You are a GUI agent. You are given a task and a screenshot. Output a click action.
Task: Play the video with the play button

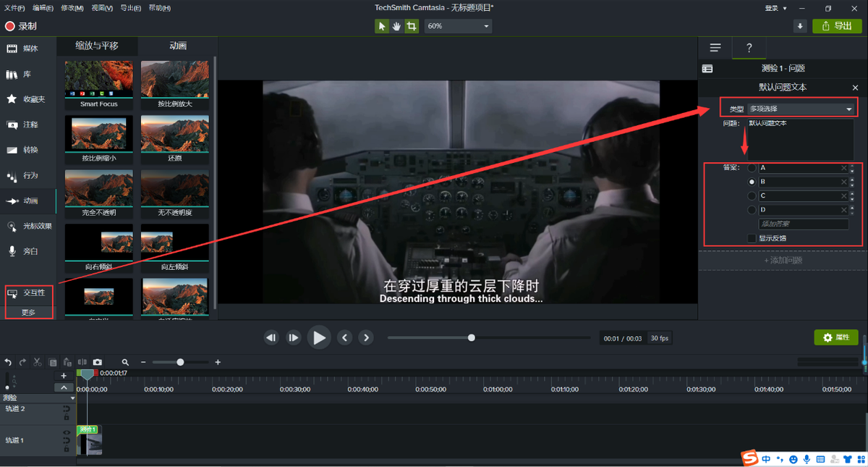tap(319, 337)
